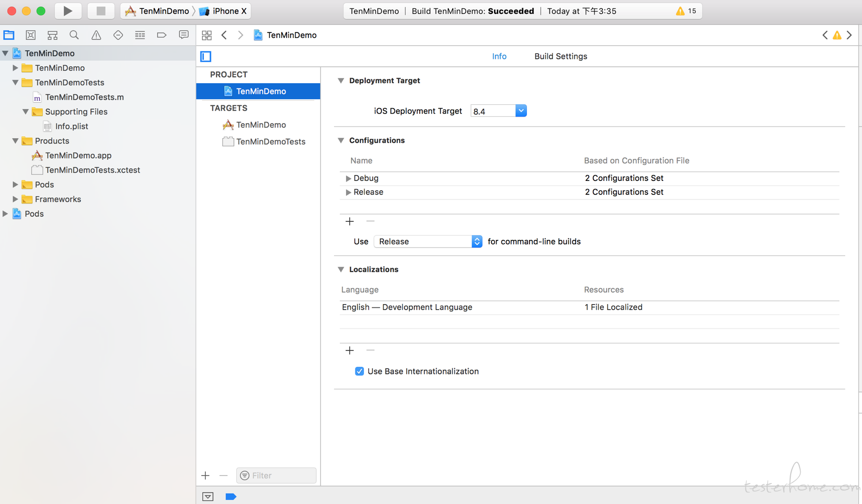Go forward in editor history
862x504 pixels.
click(x=240, y=35)
